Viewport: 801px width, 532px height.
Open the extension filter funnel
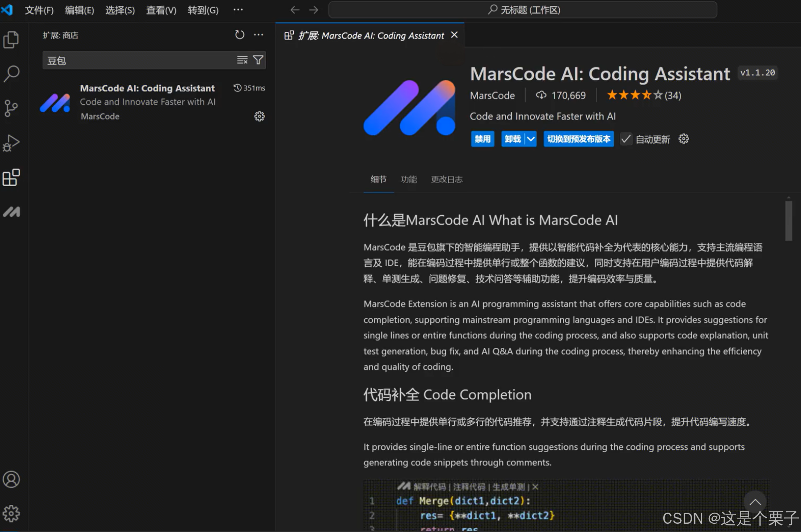[258, 60]
